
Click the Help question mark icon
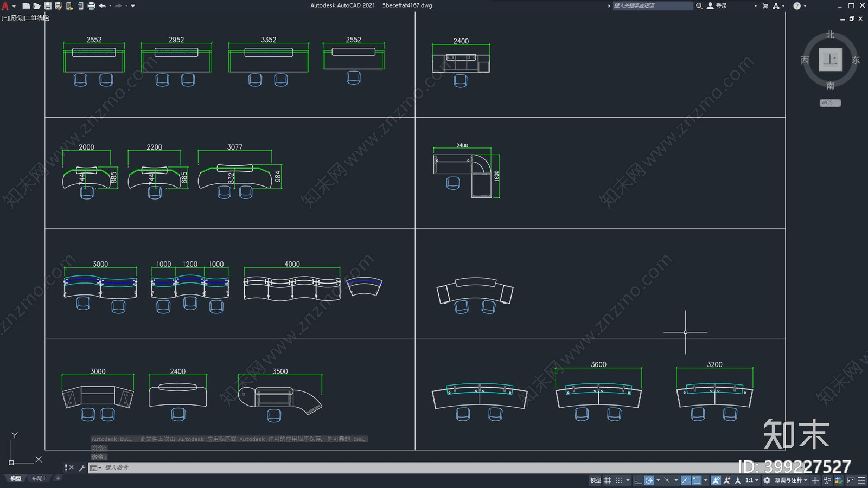pyautogui.click(x=796, y=6)
